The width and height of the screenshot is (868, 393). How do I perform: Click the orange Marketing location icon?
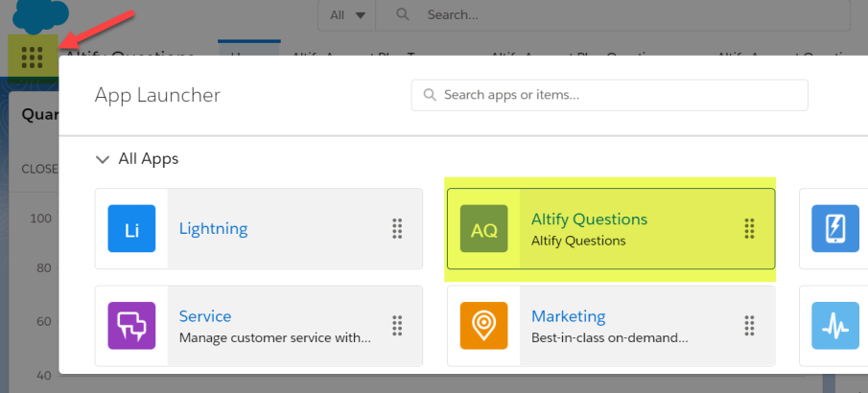tap(483, 326)
